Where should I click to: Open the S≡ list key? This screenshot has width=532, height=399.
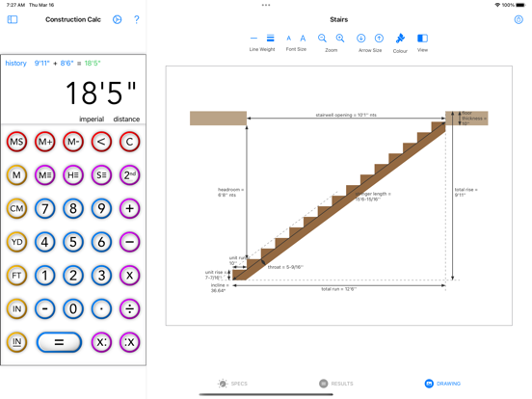pyautogui.click(x=101, y=175)
